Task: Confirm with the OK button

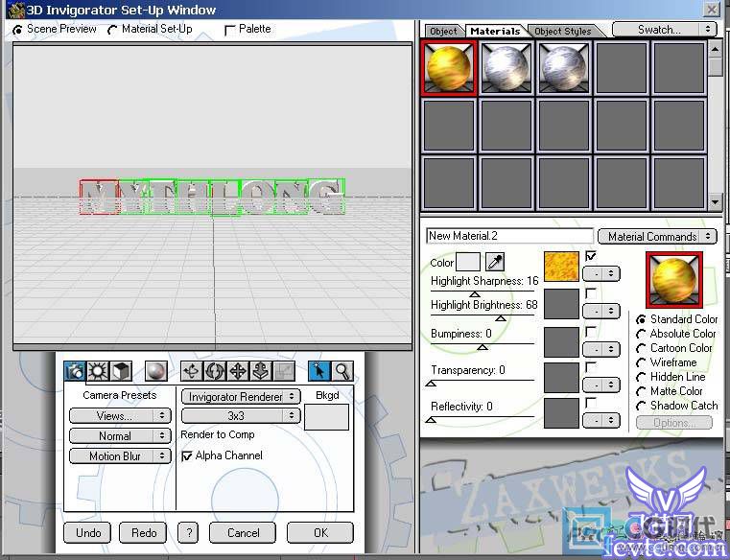Action: (x=320, y=532)
